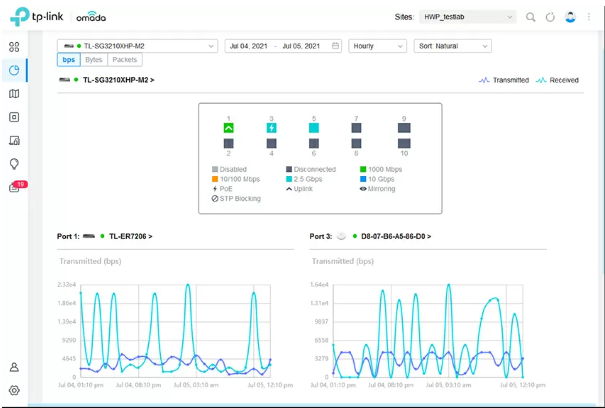Toggle the Transmitted series in the legend

[504, 80]
